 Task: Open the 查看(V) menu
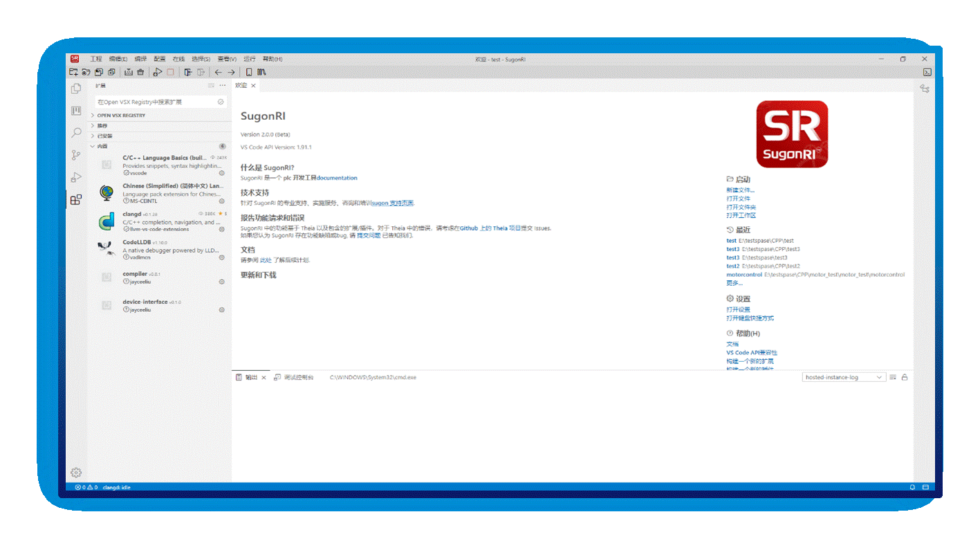coord(227,60)
